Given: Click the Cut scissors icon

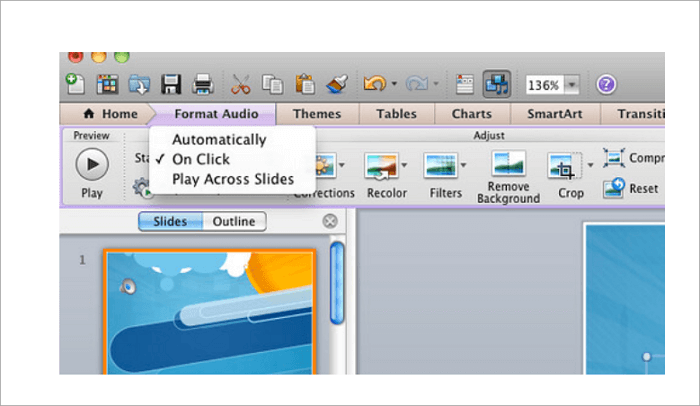Looking at the screenshot, I should (x=241, y=84).
